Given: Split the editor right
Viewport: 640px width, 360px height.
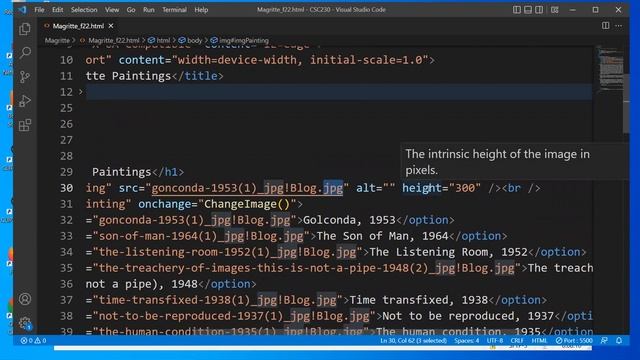Looking at the screenshot, I should click(x=605, y=26).
